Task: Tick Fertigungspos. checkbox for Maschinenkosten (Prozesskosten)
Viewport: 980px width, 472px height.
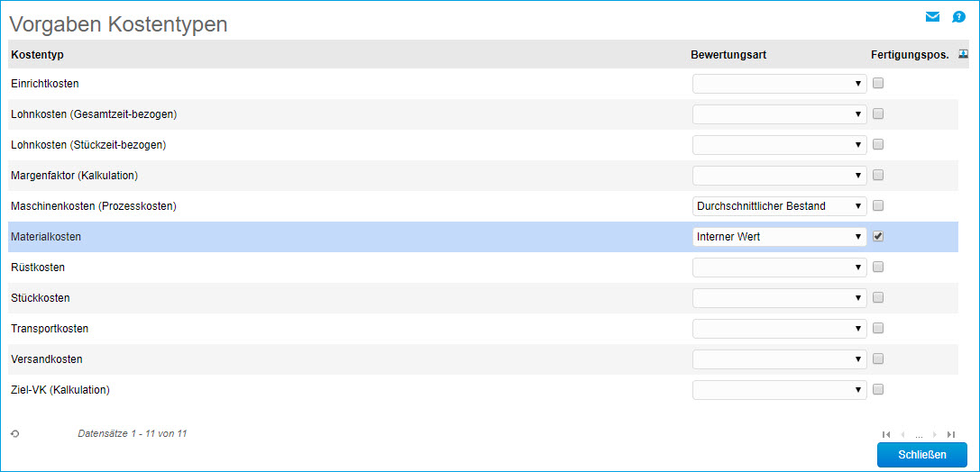Action: [x=878, y=206]
